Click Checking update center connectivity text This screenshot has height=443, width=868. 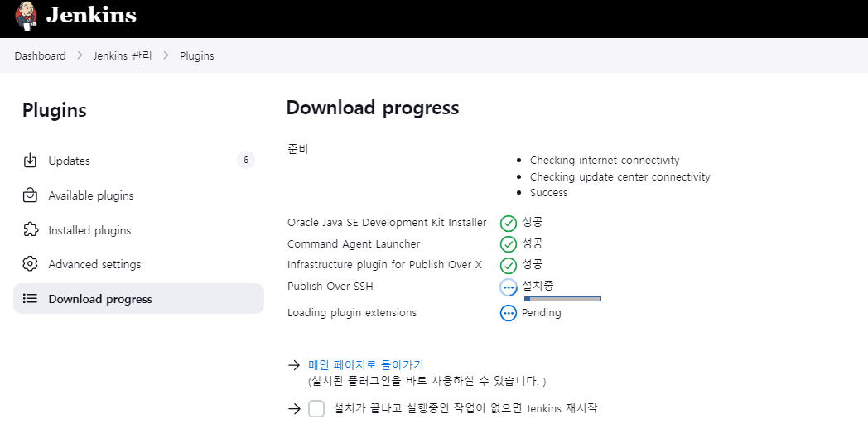[x=620, y=176]
